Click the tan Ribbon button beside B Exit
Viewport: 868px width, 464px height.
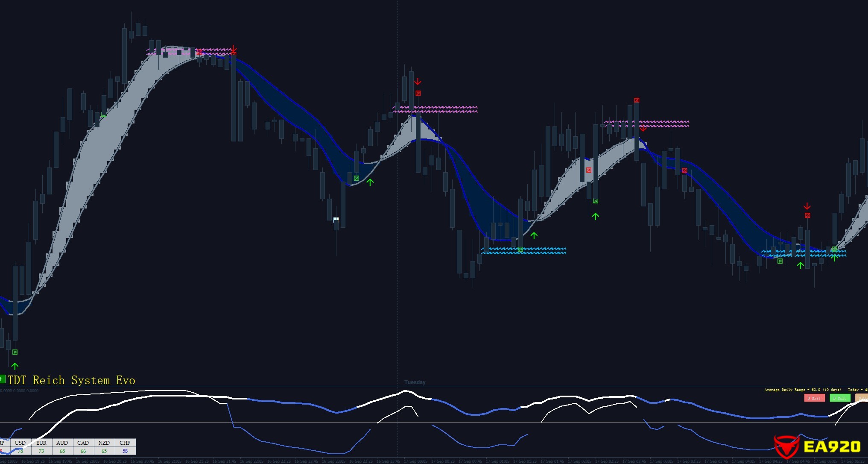[862, 398]
